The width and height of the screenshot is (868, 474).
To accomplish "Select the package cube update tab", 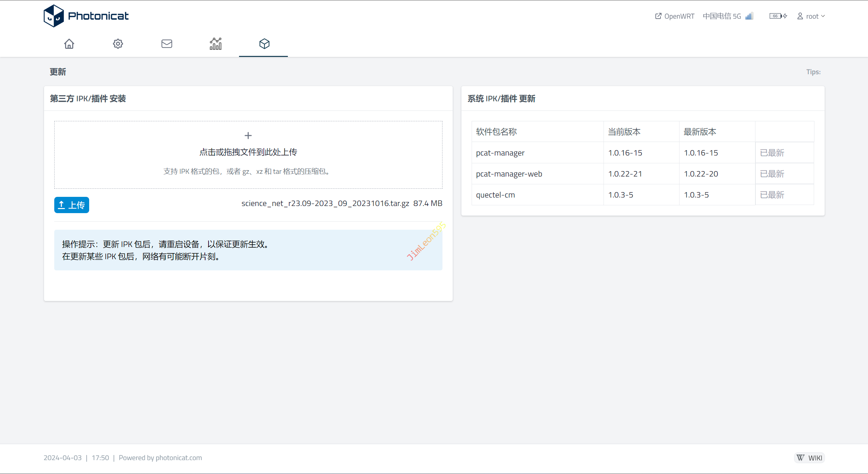I will [x=264, y=44].
